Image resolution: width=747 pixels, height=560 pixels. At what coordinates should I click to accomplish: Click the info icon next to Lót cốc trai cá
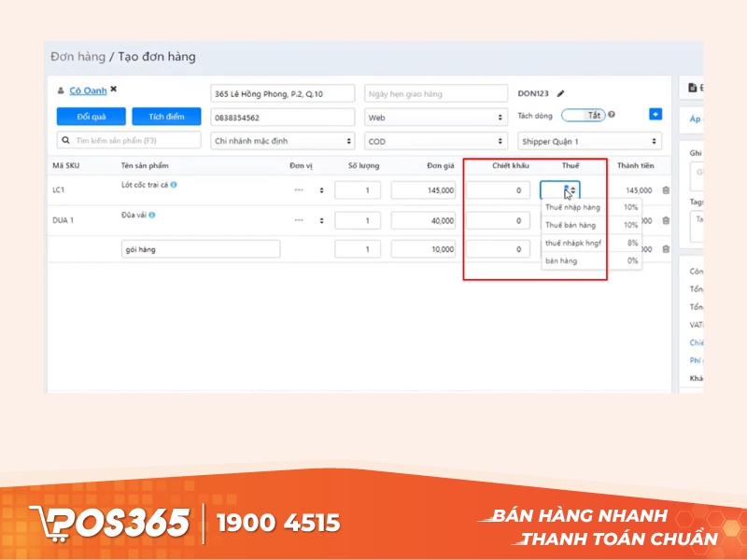click(x=174, y=185)
